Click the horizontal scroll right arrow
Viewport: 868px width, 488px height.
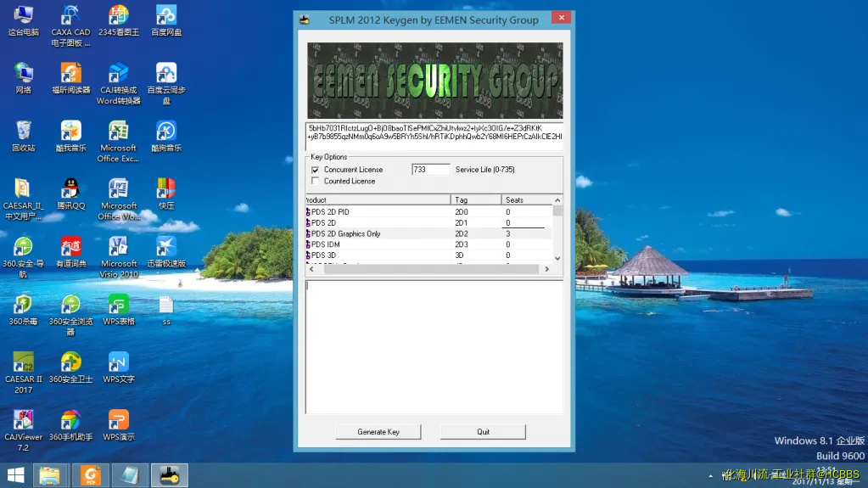pyautogui.click(x=547, y=269)
